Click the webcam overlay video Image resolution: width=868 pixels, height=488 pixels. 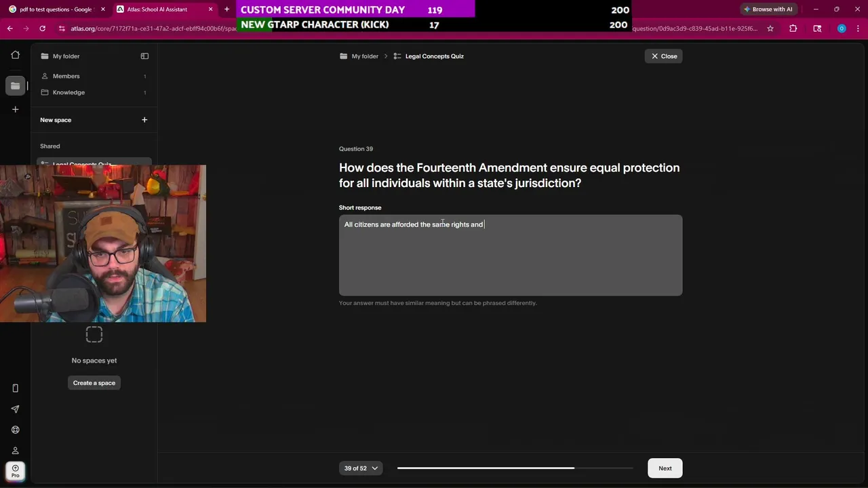click(x=103, y=243)
